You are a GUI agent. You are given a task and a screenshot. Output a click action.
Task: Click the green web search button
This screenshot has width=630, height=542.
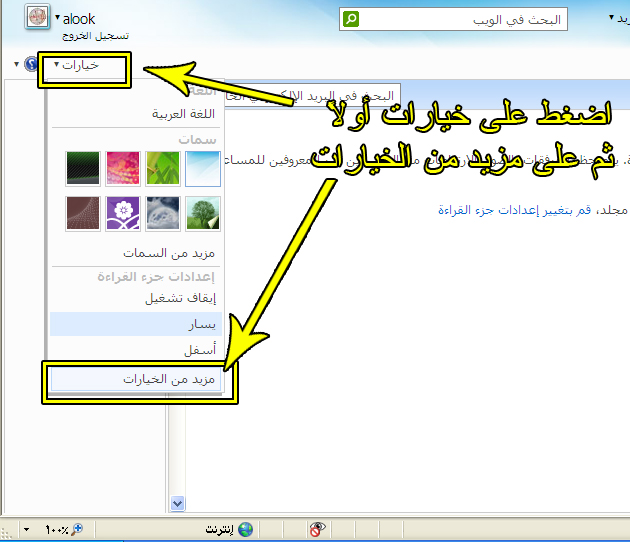coord(350,19)
